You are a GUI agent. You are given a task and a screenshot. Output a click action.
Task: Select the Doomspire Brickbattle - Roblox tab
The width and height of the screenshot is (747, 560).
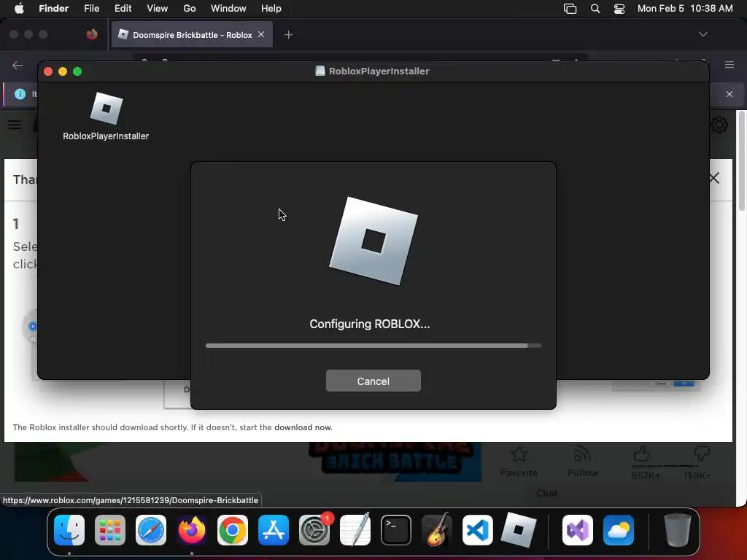(192, 35)
